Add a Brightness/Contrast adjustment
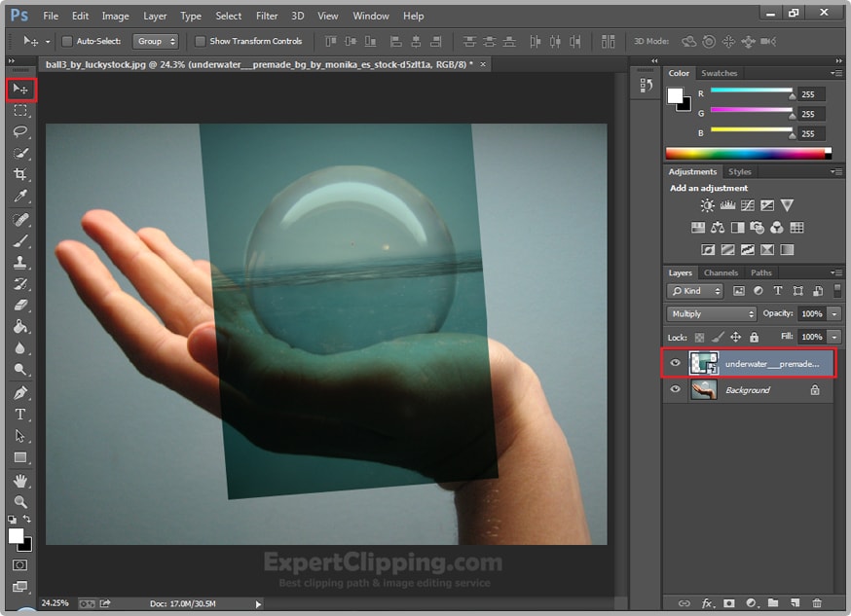 coord(708,205)
